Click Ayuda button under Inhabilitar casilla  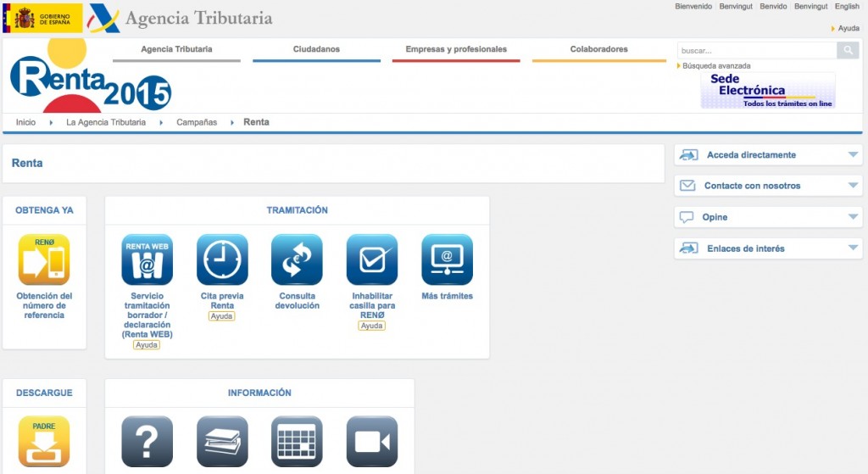[372, 326]
